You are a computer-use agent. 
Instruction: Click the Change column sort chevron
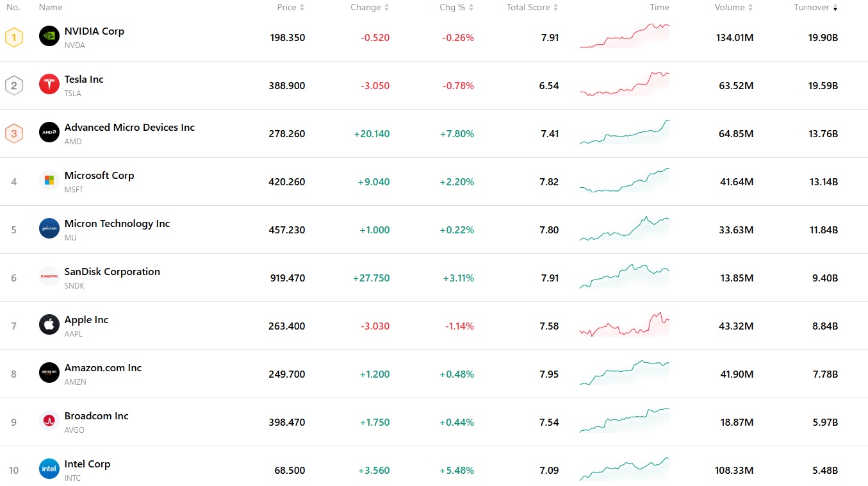388,7
